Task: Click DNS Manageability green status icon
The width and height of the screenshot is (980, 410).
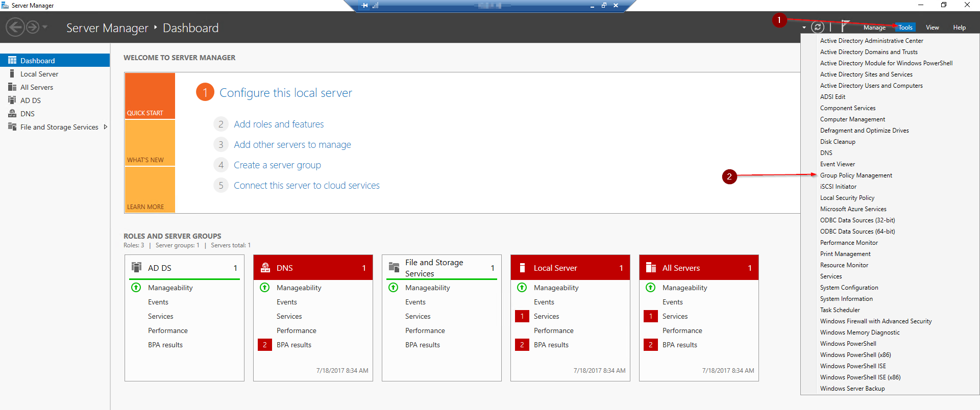Action: 265,287
